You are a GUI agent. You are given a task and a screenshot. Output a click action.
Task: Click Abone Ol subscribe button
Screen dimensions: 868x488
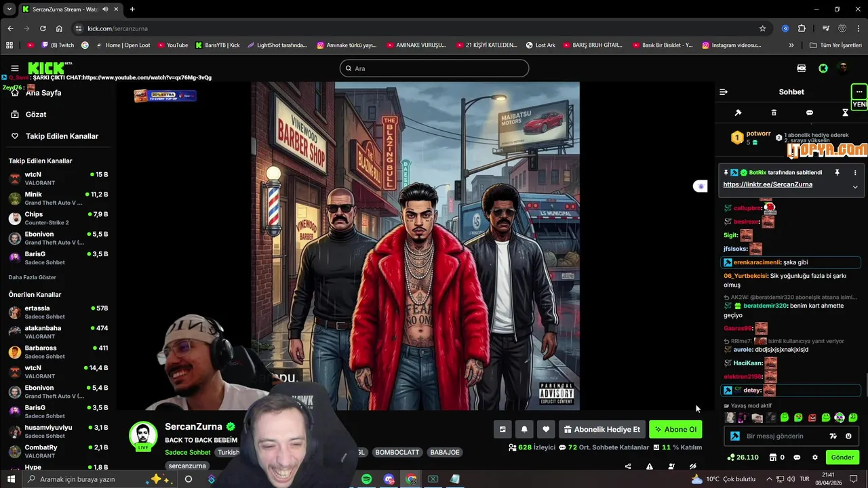[x=675, y=429]
